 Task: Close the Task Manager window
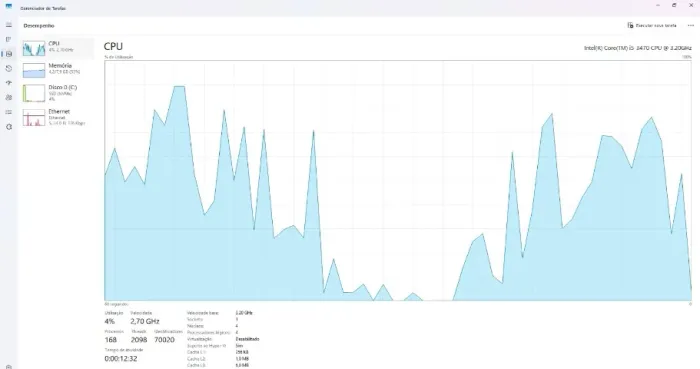pyautogui.click(x=691, y=5)
